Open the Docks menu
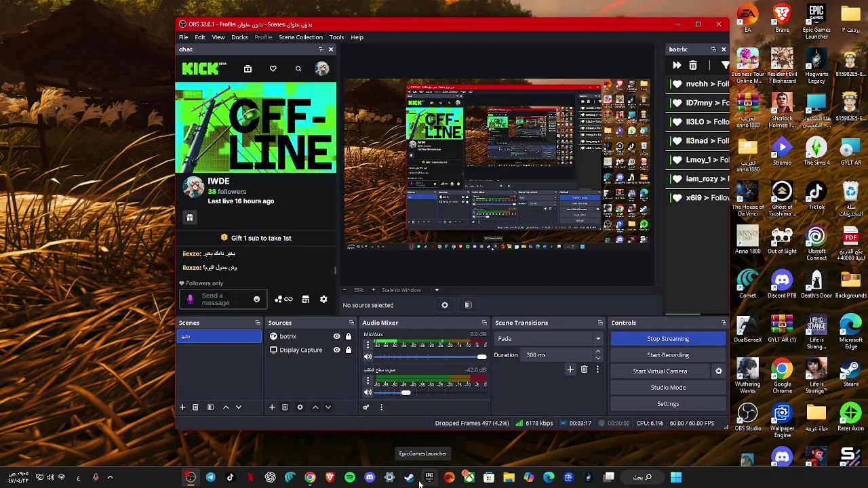This screenshot has width=868, height=488. [x=239, y=37]
